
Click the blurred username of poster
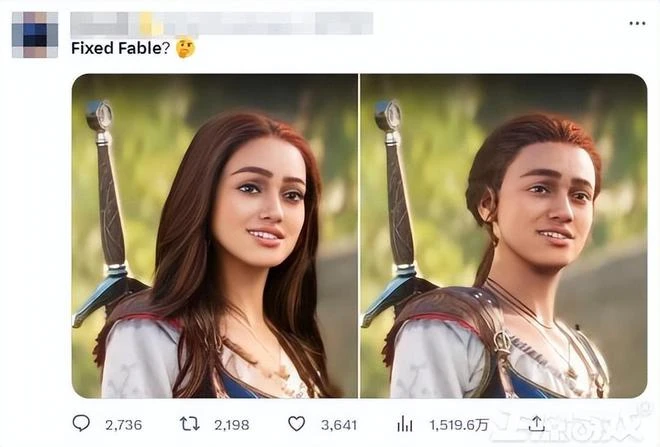[x=220, y=23]
